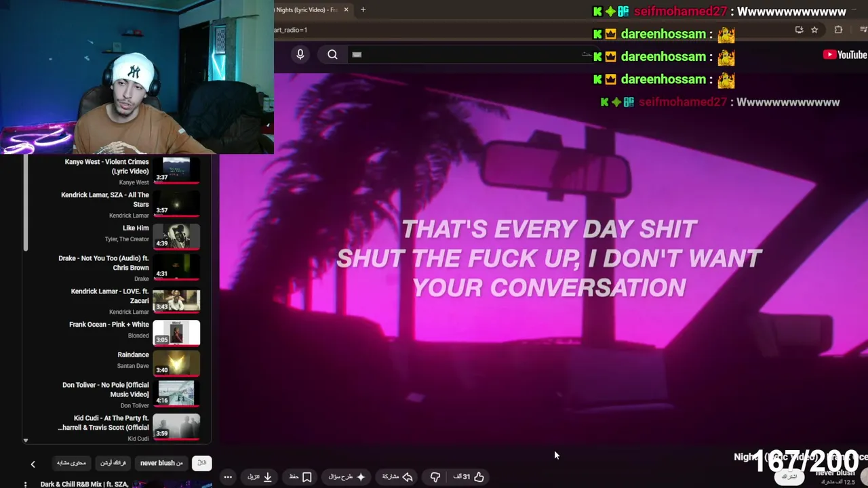Select the related content filter chip
868x488 pixels.
point(71,463)
